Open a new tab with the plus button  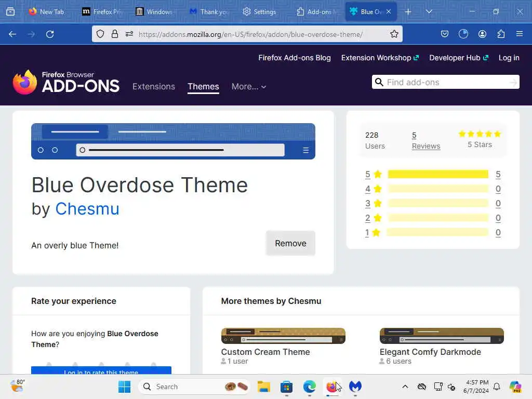tap(408, 12)
